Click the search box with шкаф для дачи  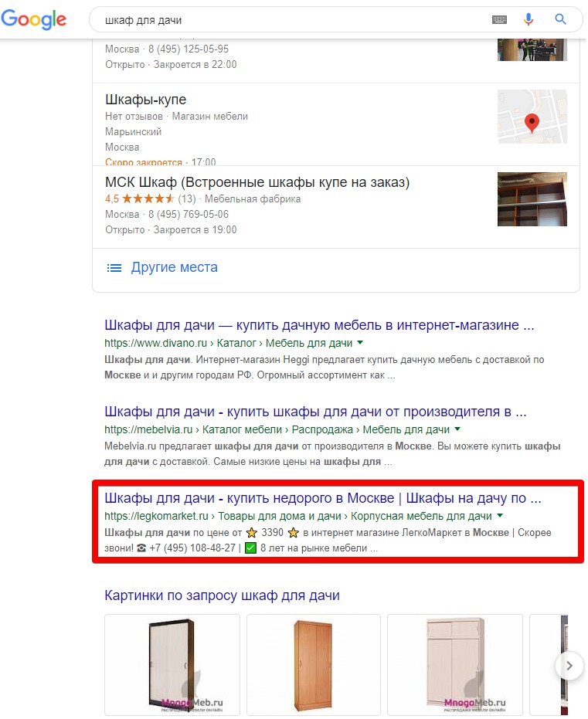click(294, 20)
